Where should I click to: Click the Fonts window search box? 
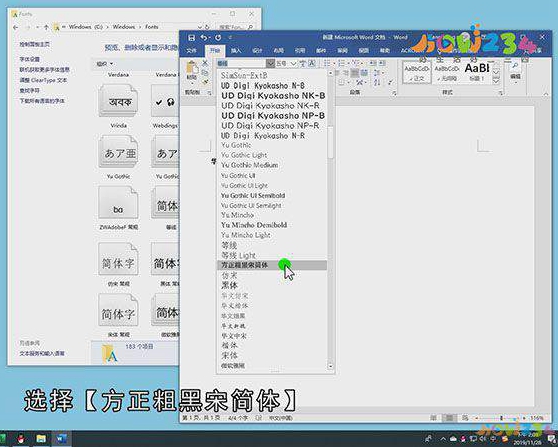pos(235,27)
